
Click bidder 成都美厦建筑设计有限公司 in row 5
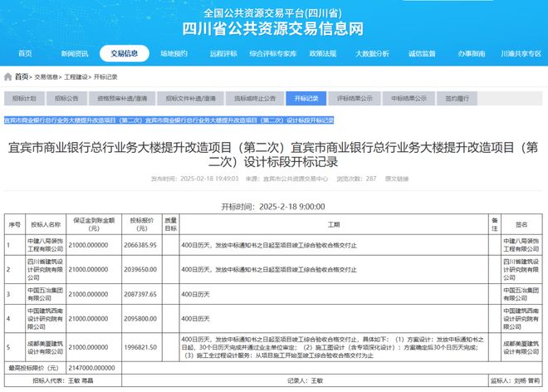point(46,347)
